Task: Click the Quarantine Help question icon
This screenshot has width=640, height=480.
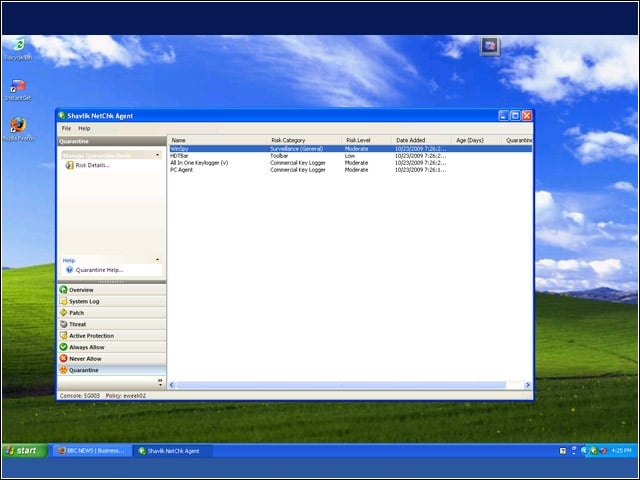Action: click(x=69, y=270)
